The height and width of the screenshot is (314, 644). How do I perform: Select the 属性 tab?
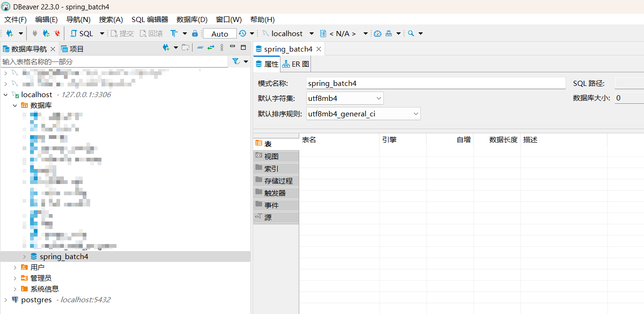point(267,64)
